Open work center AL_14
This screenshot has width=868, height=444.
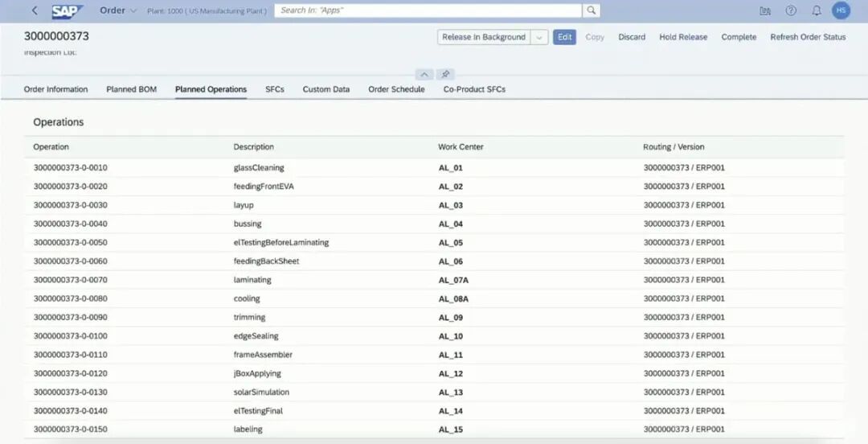[x=451, y=411]
